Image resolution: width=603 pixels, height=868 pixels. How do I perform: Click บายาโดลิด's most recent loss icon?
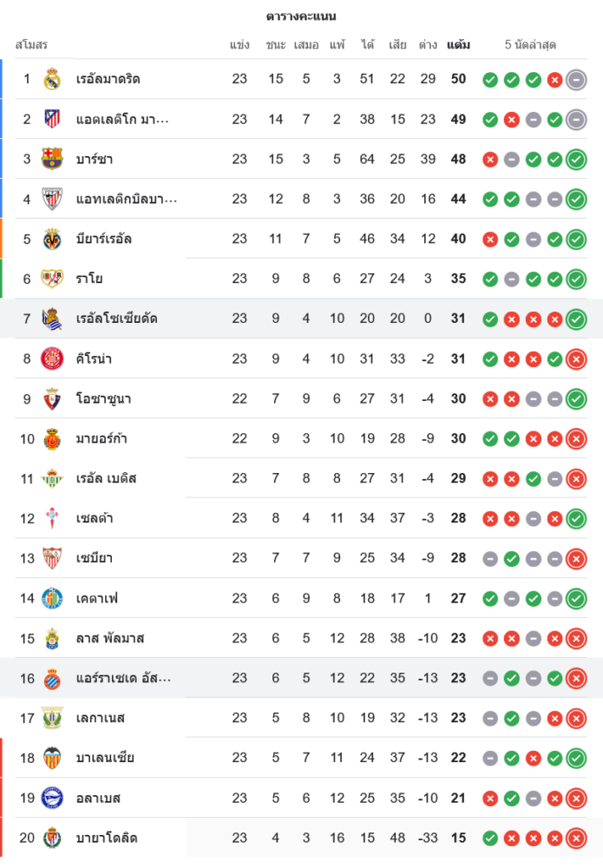[x=576, y=838]
